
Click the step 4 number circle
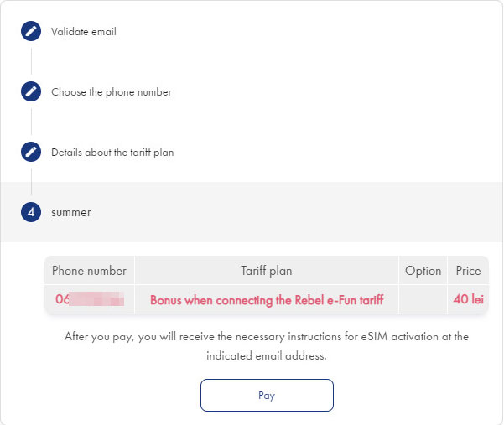[31, 213]
